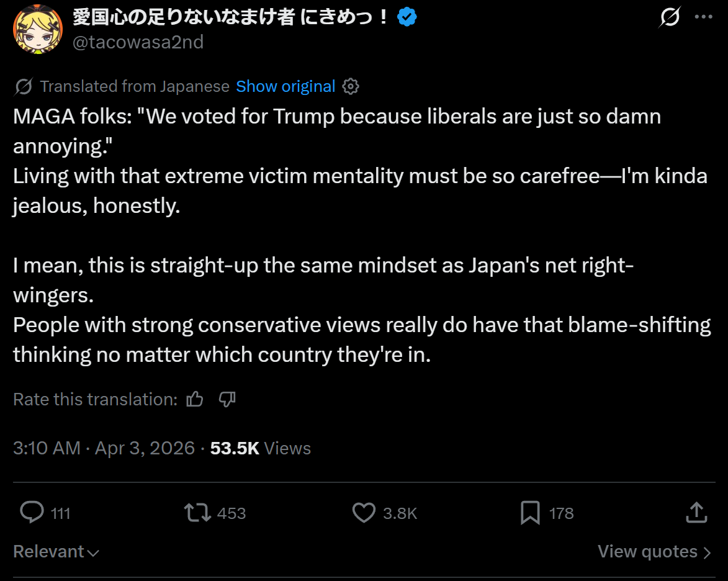Click the Grok icon in top right

670,18
